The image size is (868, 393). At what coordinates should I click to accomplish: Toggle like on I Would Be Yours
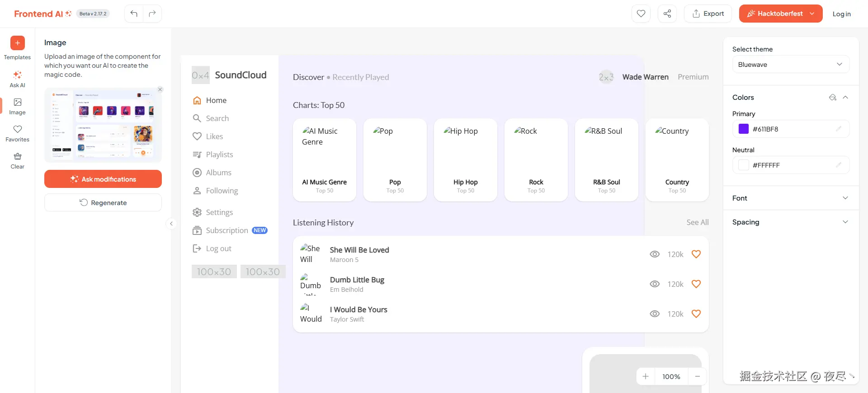[x=696, y=314]
